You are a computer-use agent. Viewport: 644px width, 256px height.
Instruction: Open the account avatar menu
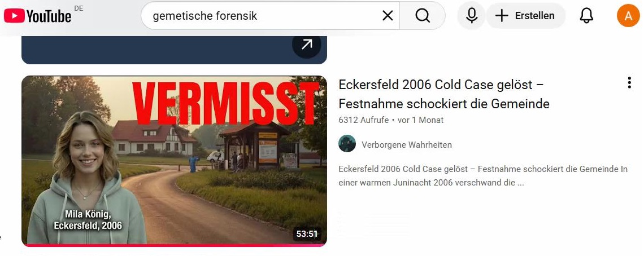click(628, 16)
